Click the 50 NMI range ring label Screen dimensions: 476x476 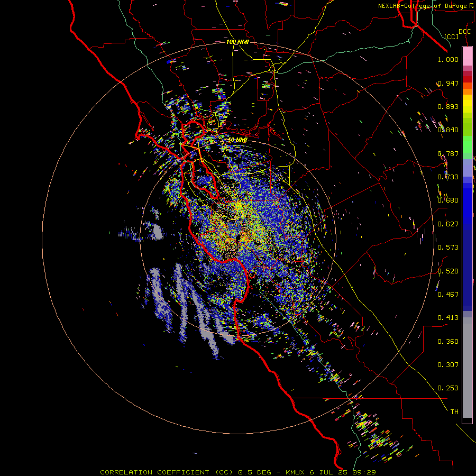[237, 140]
